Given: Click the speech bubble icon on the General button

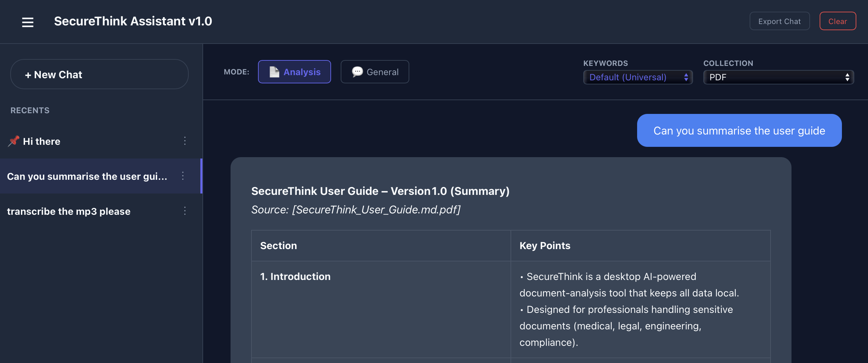Looking at the screenshot, I should point(357,72).
